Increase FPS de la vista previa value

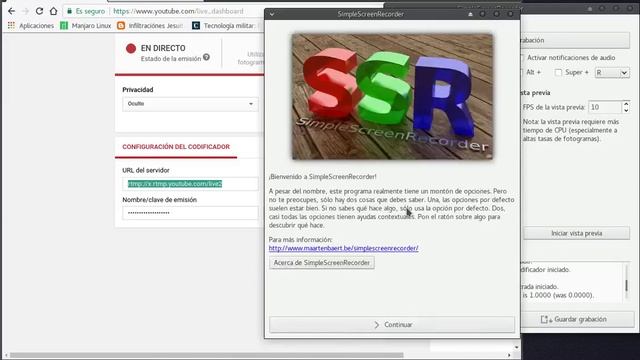click(626, 104)
